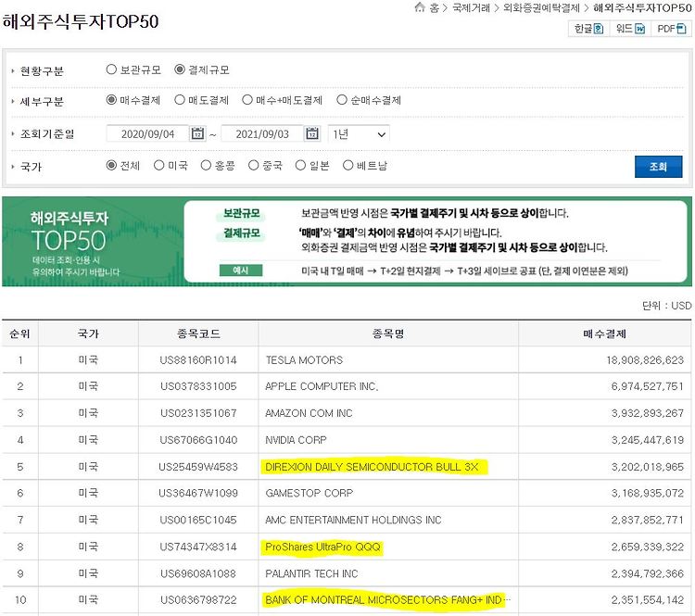Click code US88160R1014
This screenshot has height=616, width=695.
pos(198,359)
